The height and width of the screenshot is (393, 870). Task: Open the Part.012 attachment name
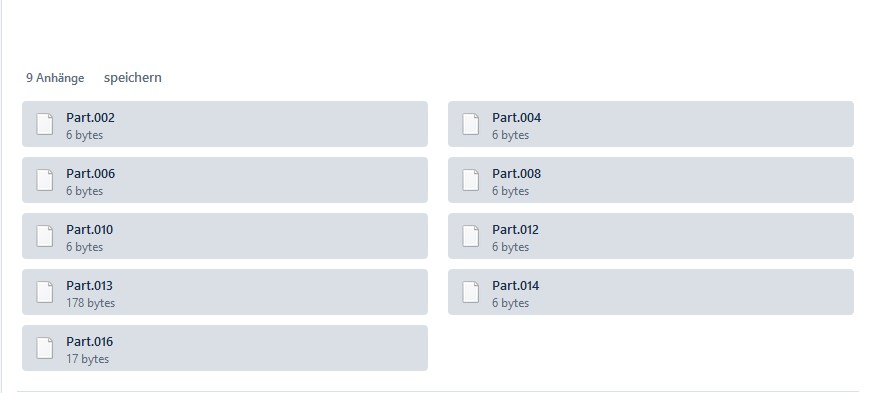point(515,230)
